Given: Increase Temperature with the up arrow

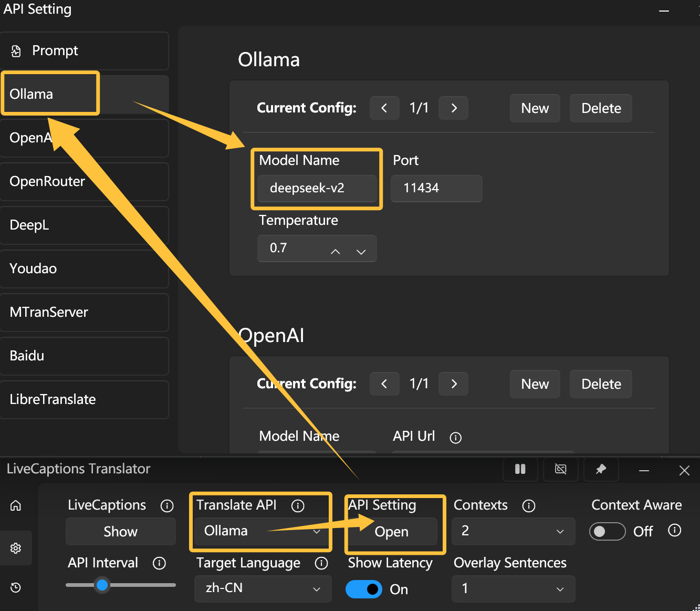Looking at the screenshot, I should [336, 252].
